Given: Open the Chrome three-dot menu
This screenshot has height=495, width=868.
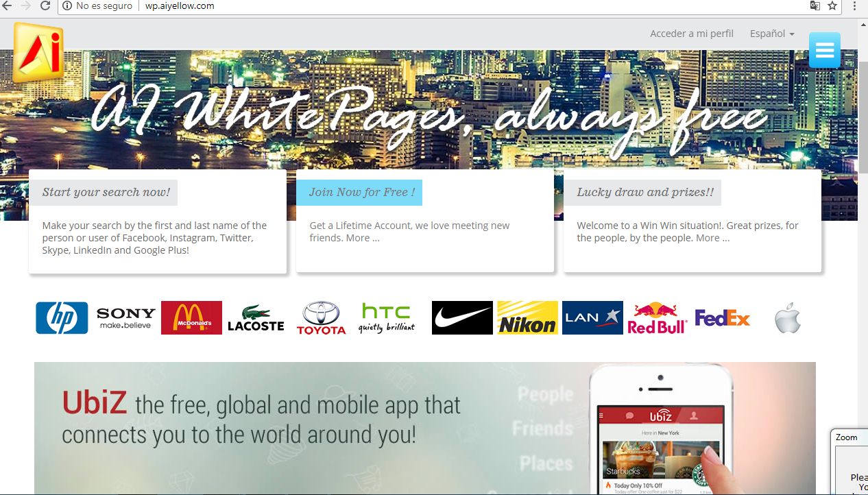Looking at the screenshot, I should (x=854, y=6).
